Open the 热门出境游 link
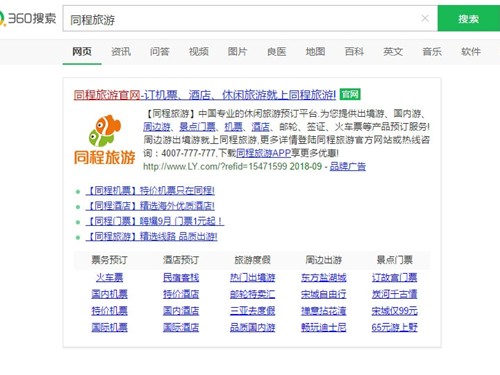Screen dimensions: 500x375 pos(252,277)
